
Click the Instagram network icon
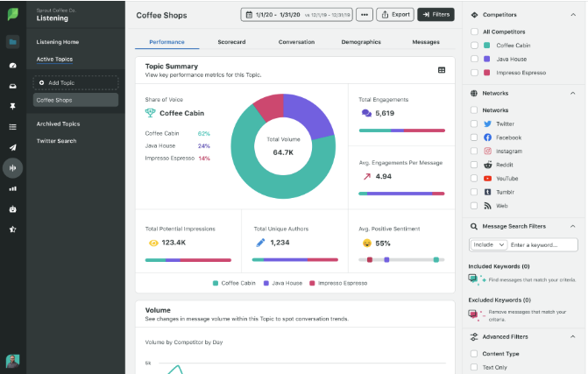point(487,151)
